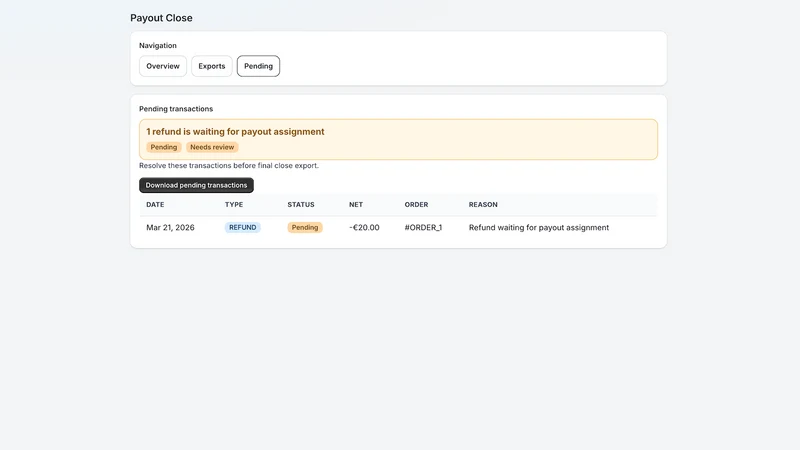Screen dimensions: 800x450
Task: Select the -€20.00 net amount
Action: [x=364, y=228]
